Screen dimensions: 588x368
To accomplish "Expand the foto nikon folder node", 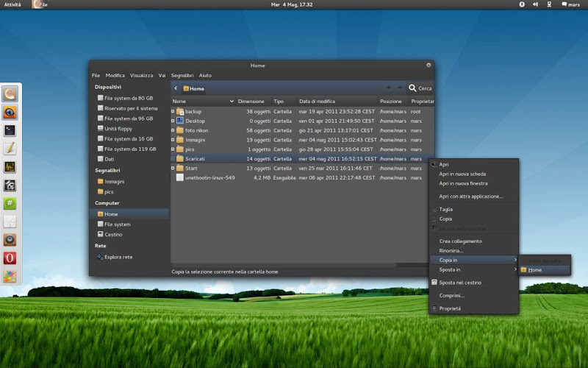I will (x=173, y=130).
